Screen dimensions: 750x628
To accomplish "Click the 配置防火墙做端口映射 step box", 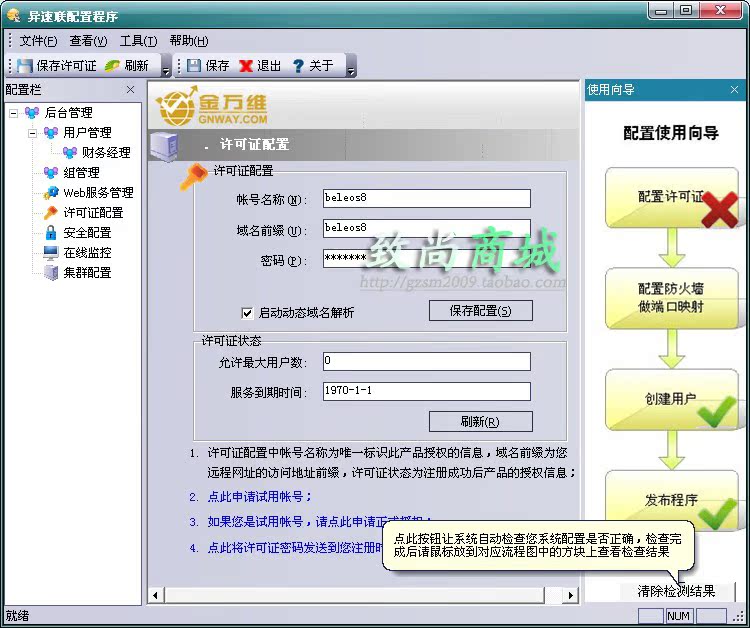I will (672, 298).
